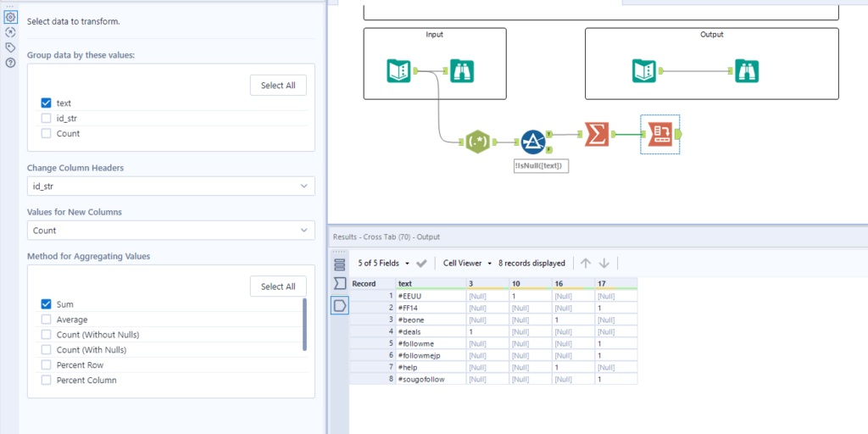Click Select All in aggregation methods section
The height and width of the screenshot is (434, 868).
click(x=278, y=287)
